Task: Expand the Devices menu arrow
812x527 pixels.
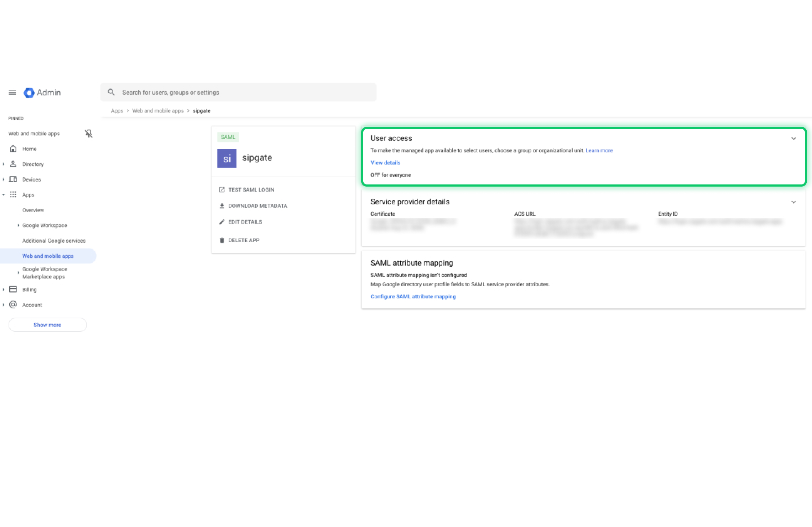Action: 4,179
